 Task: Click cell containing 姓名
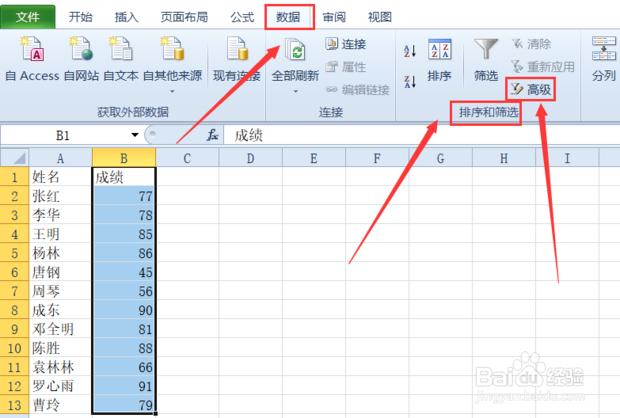pyautogui.click(x=60, y=177)
